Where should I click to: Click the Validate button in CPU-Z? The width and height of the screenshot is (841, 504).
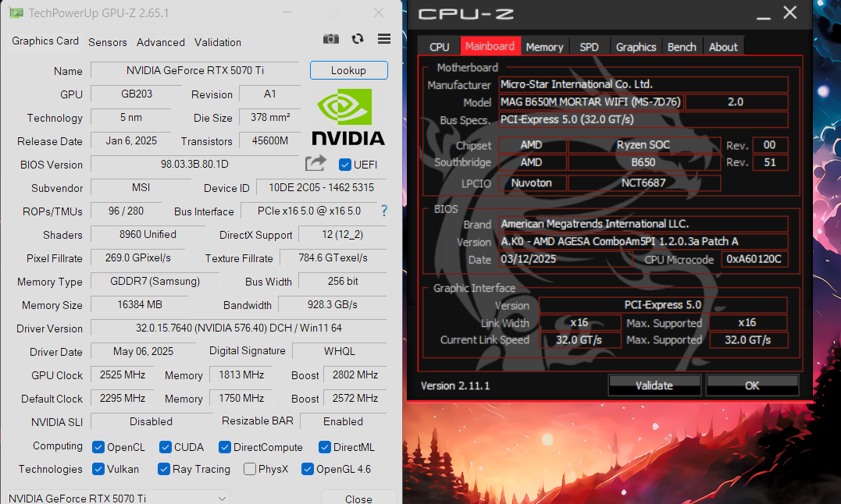[x=654, y=385]
